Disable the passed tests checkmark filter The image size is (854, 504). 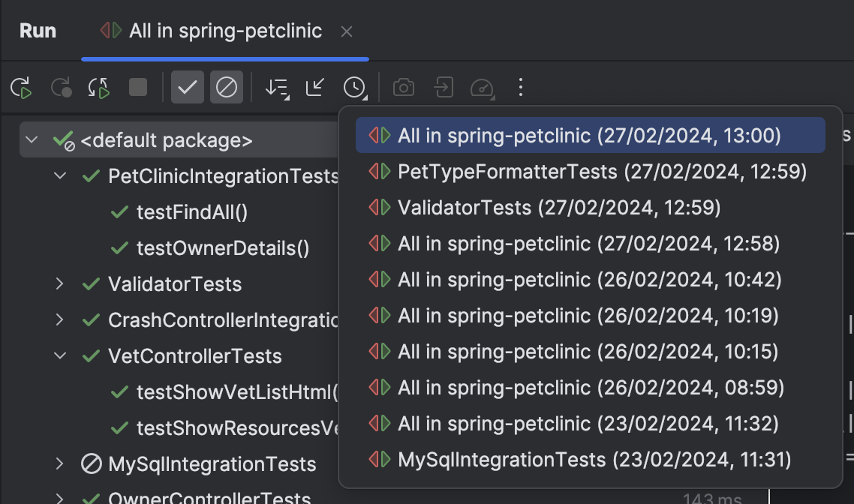[187, 87]
